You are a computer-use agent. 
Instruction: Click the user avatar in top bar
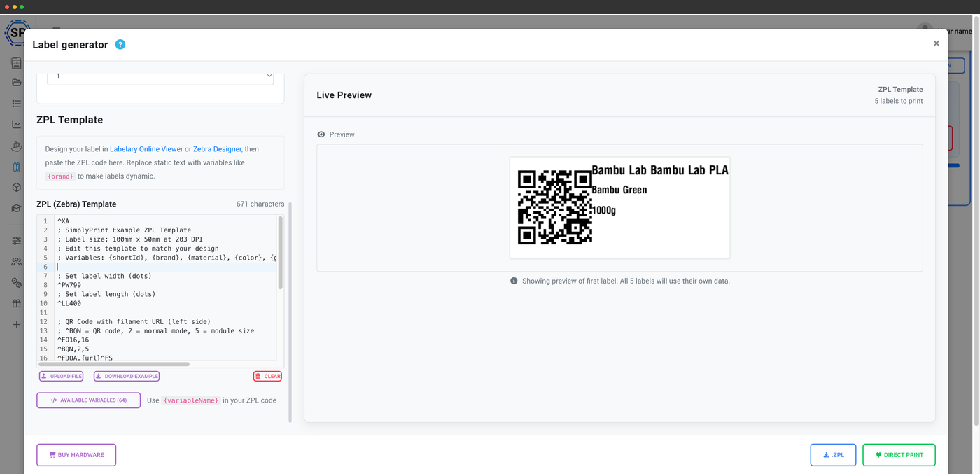pos(925,29)
